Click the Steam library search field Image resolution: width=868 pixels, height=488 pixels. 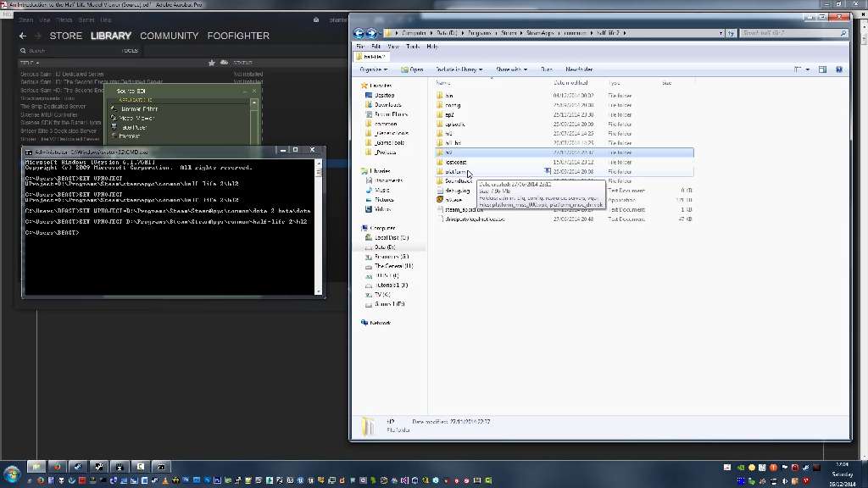pos(68,51)
